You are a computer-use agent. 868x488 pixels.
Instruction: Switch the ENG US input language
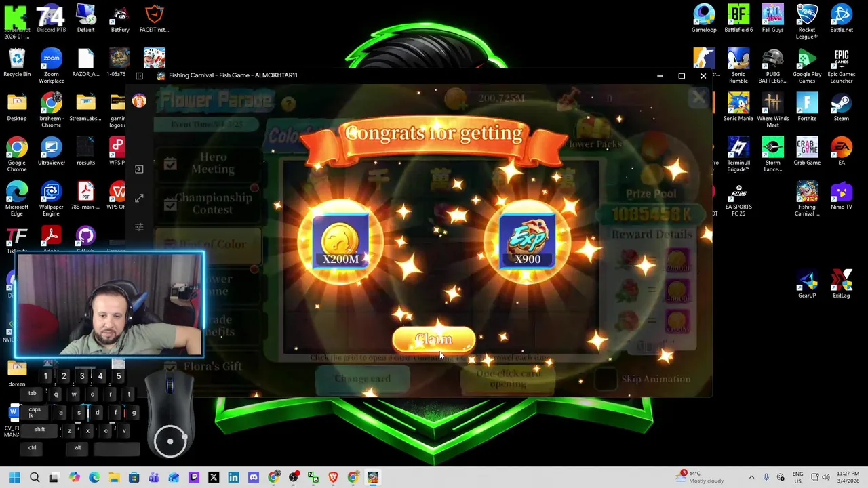tap(797, 477)
